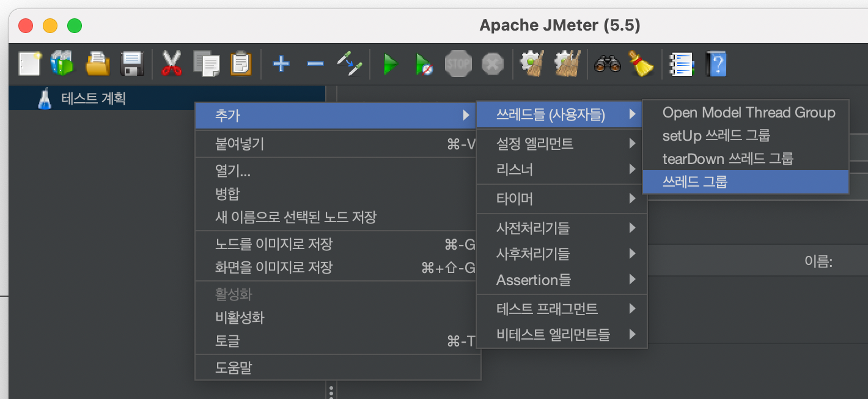Click the green zoom window button
Viewport: 868px width, 399px height.
tap(74, 26)
